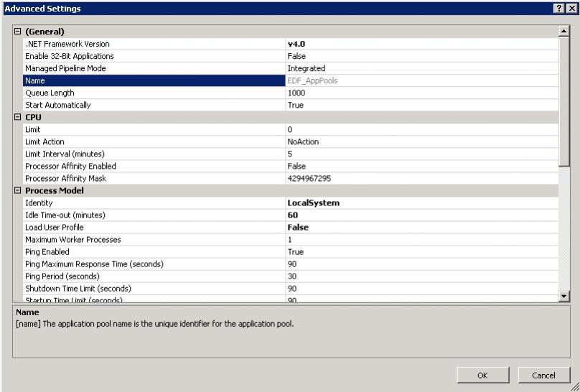Select Idle Time-out (minutes) property
Viewport: 580px width, 392px height.
point(154,215)
